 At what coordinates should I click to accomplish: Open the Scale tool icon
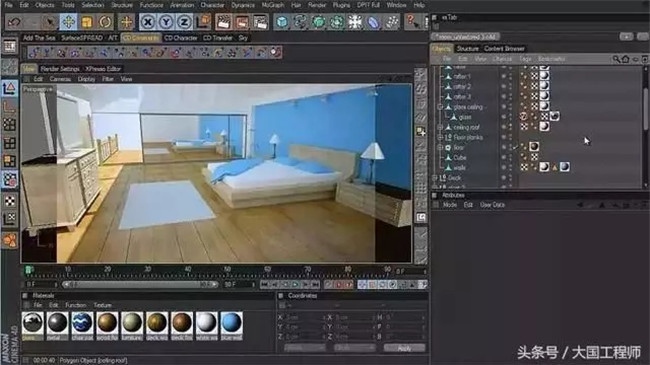click(87, 22)
